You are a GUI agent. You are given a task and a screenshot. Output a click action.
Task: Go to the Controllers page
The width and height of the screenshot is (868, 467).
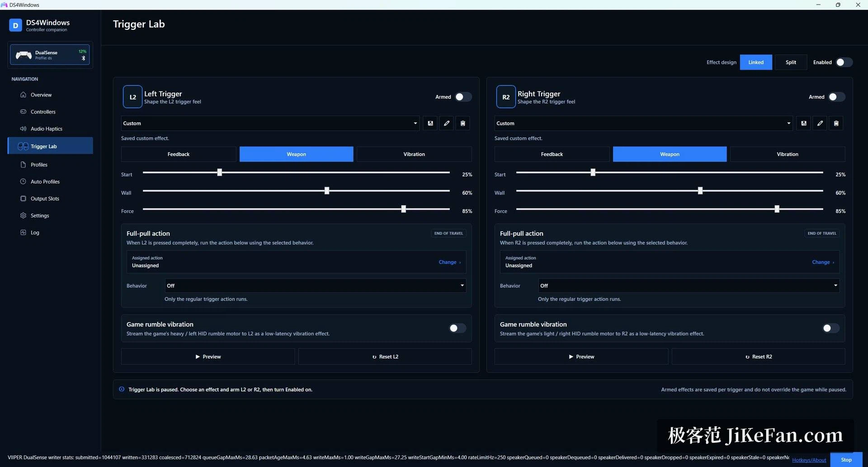click(50, 112)
